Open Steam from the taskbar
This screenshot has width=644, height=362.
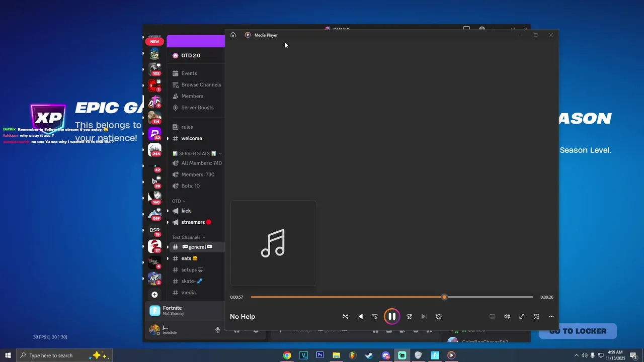(369, 355)
